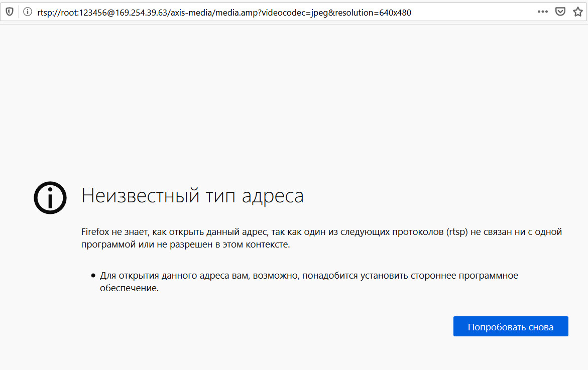
Task: Click bullet text Для открытия данного адреса
Action: [x=309, y=282]
